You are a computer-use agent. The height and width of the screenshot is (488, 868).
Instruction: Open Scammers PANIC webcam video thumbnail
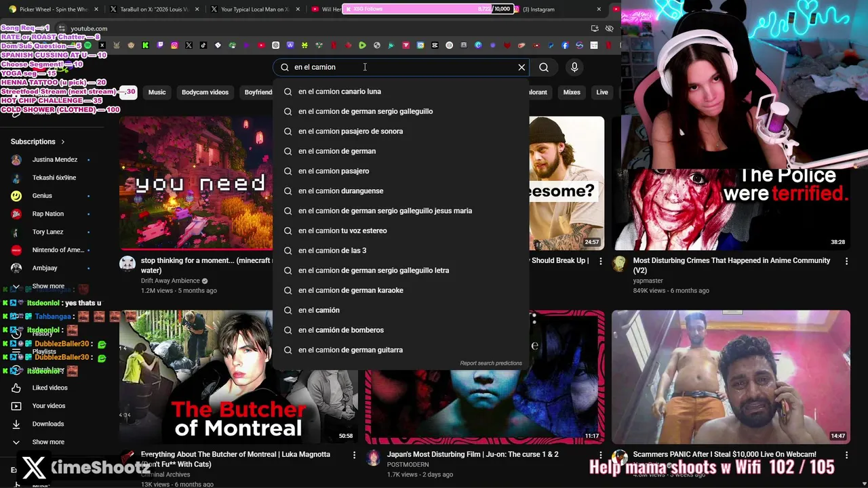point(730,378)
